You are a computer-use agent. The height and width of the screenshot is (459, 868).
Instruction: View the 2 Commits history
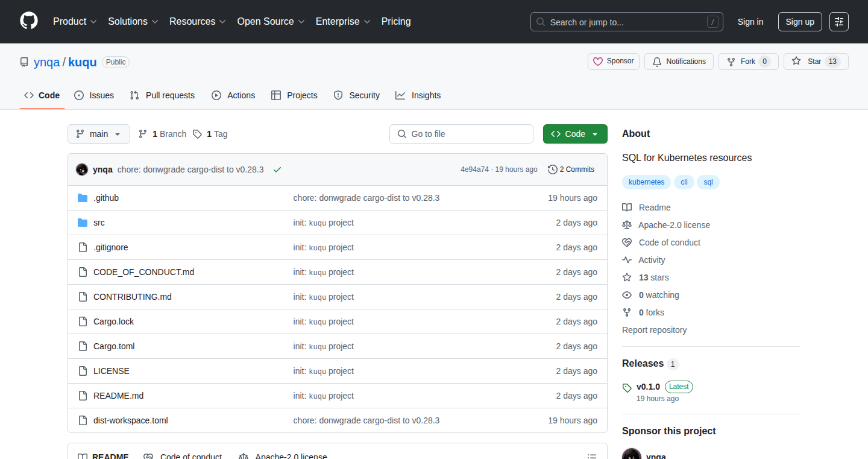click(x=571, y=169)
